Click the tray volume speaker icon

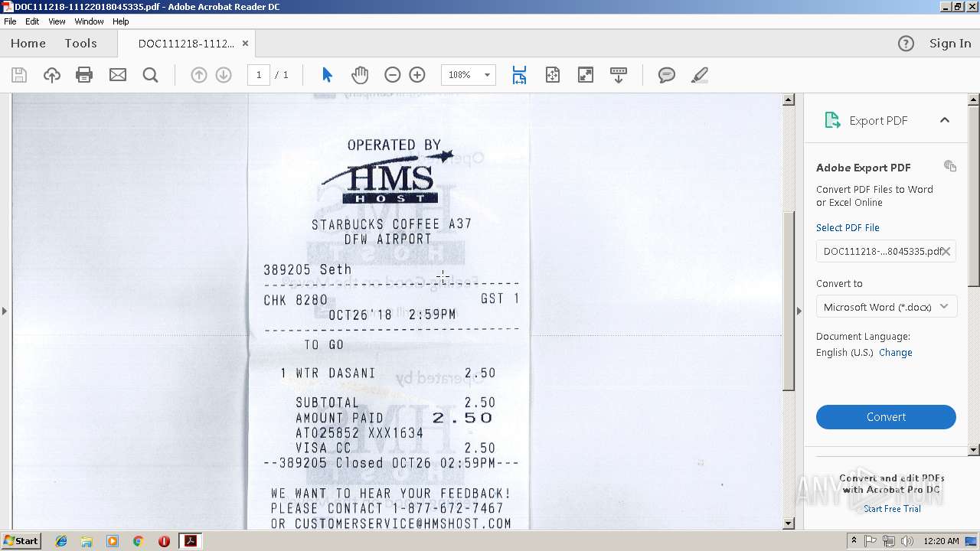click(906, 541)
